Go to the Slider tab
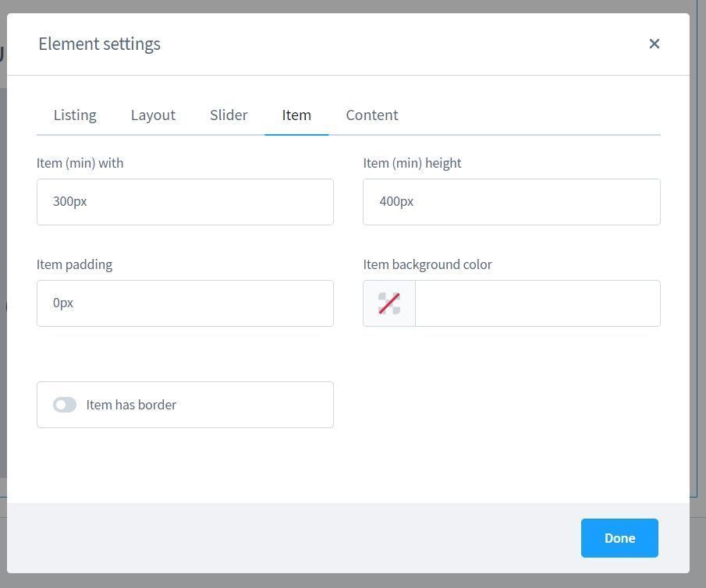This screenshot has width=706, height=588. (229, 115)
